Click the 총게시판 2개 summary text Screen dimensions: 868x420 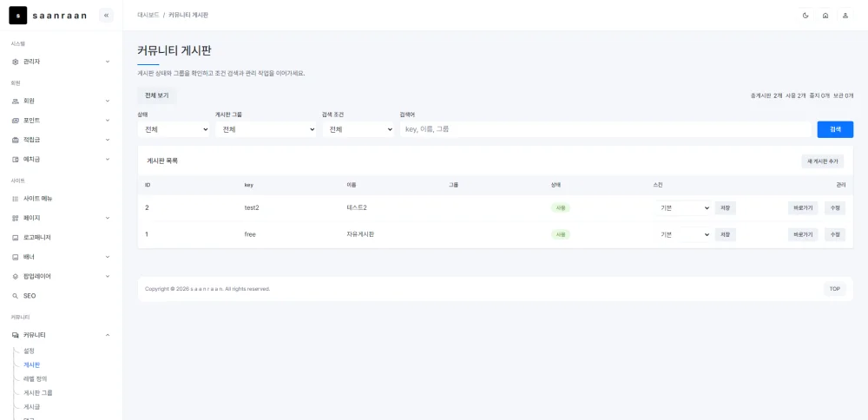(x=766, y=95)
